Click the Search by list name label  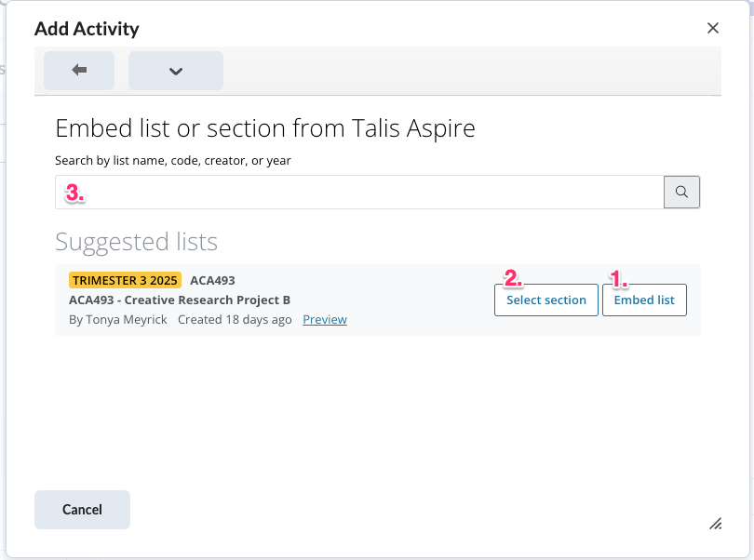point(173,160)
